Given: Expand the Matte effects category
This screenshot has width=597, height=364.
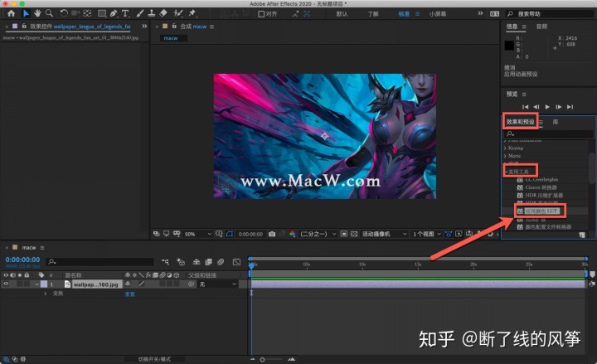Looking at the screenshot, I should 505,156.
